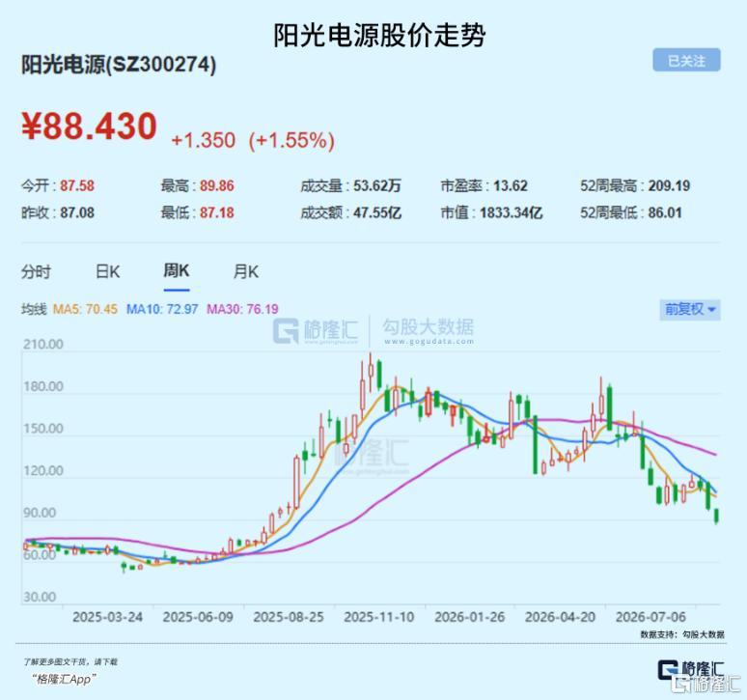747x700 pixels.
Task: Click the stock name 阳光电源(SZ300274)
Action: coord(119,65)
